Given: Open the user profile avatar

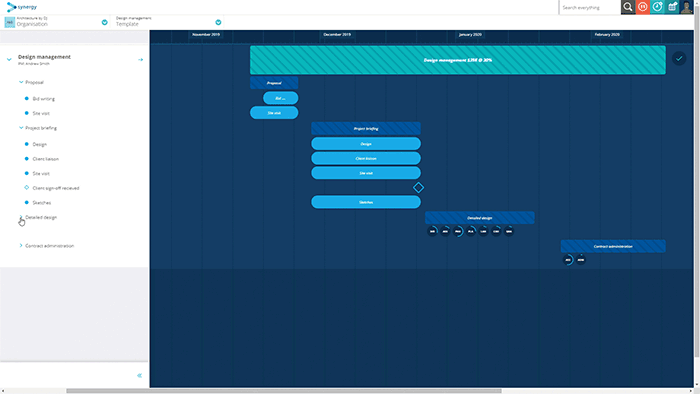Looking at the screenshot, I should tap(686, 7).
